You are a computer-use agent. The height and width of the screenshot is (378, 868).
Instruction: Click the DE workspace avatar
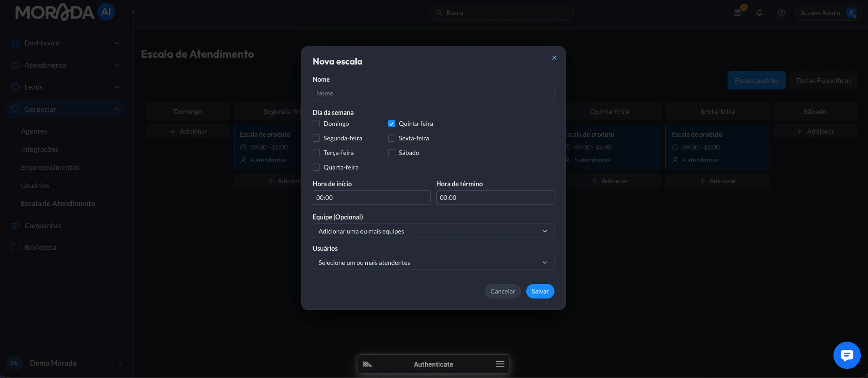click(x=15, y=363)
